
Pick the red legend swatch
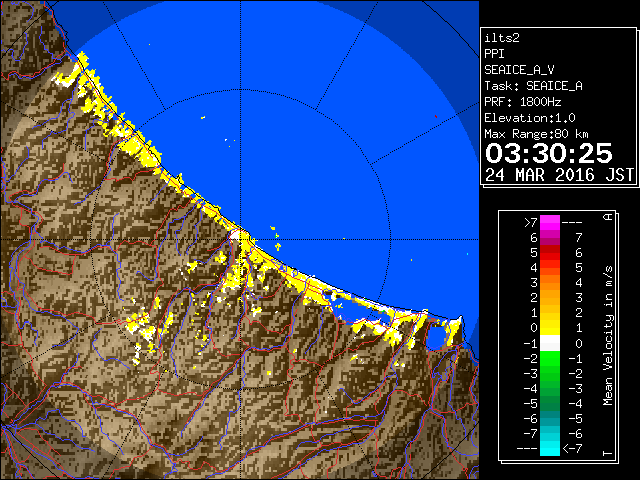[x=550, y=253]
